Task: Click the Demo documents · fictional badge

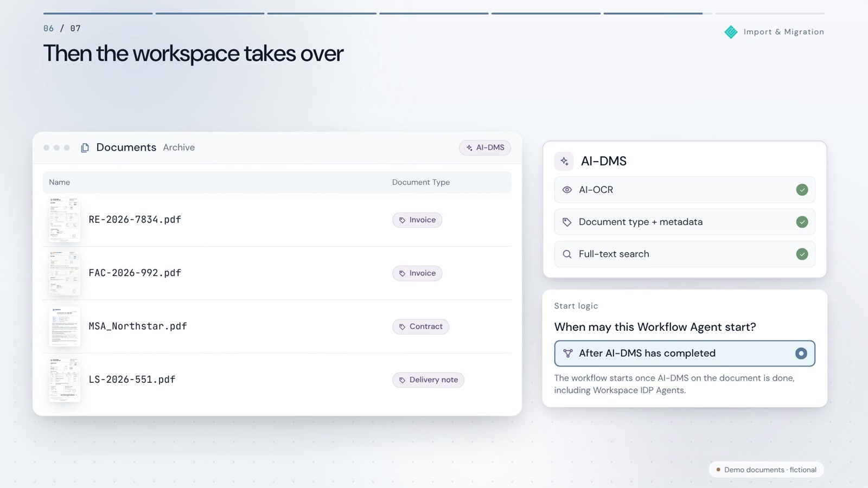Action: tap(766, 470)
